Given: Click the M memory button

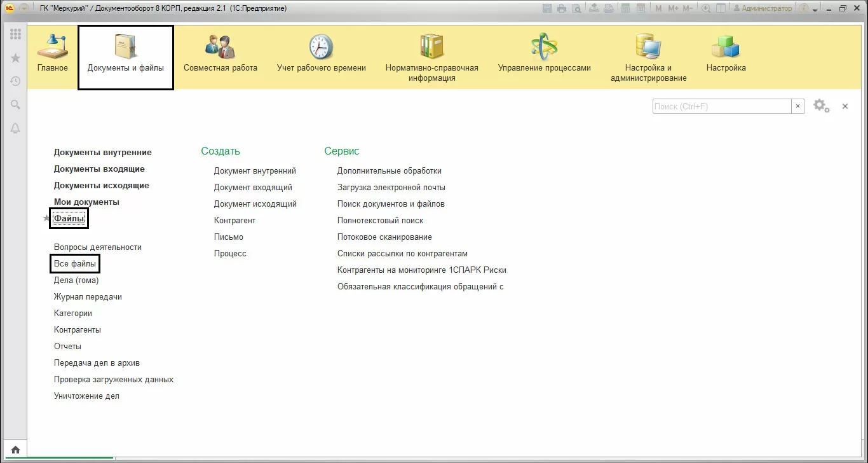Looking at the screenshot, I should click(658, 9).
